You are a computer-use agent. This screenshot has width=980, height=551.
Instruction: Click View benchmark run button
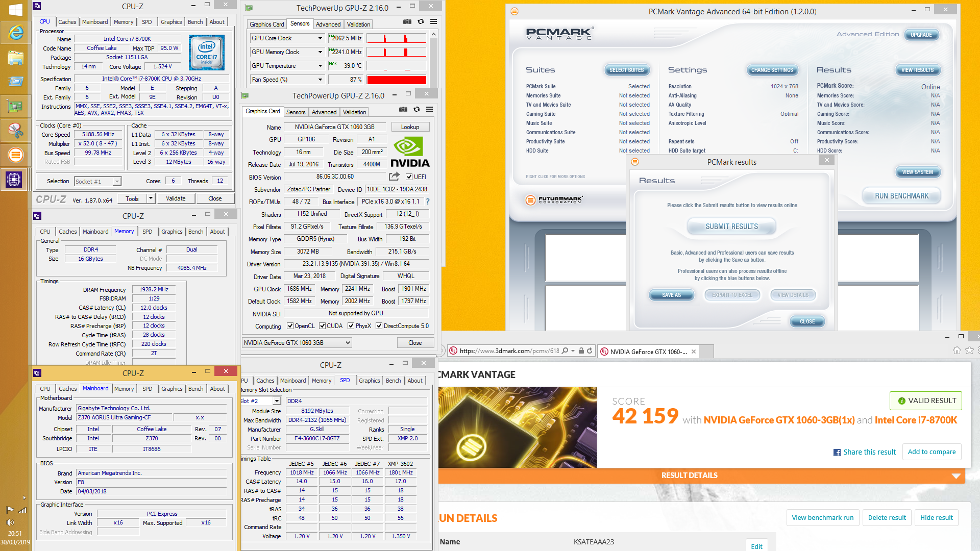pyautogui.click(x=822, y=517)
